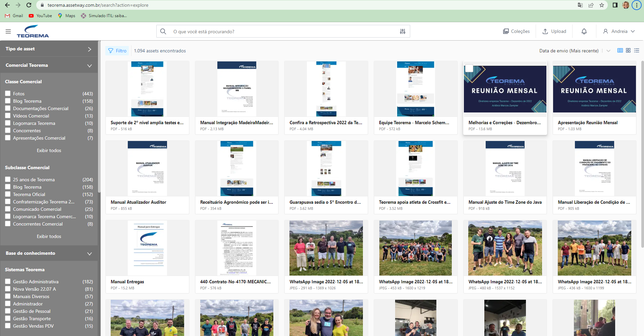The image size is (644, 336).
Task: Open Manual Entregas thumbnail
Action: point(147,248)
